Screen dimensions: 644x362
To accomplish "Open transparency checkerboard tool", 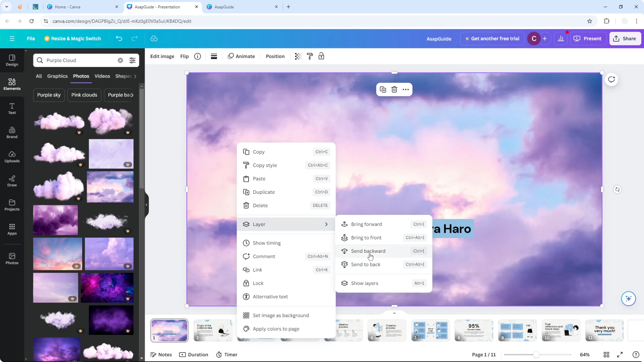I will pos(298,56).
